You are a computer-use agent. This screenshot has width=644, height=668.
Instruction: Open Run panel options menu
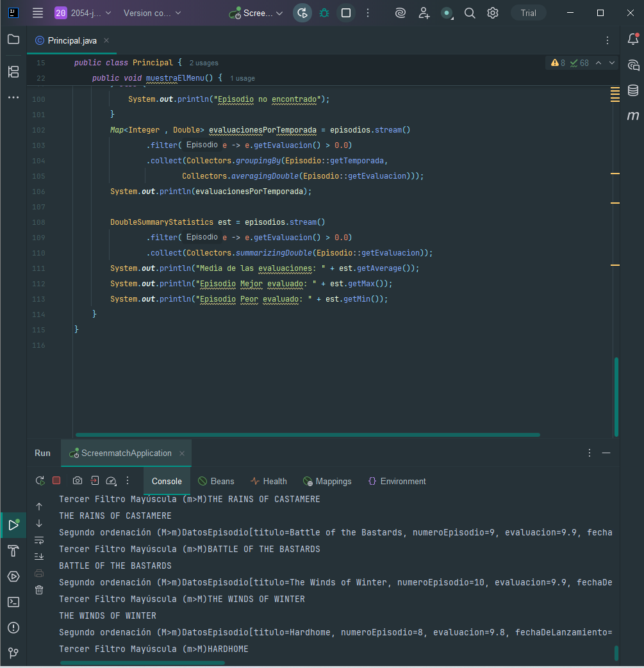point(590,453)
